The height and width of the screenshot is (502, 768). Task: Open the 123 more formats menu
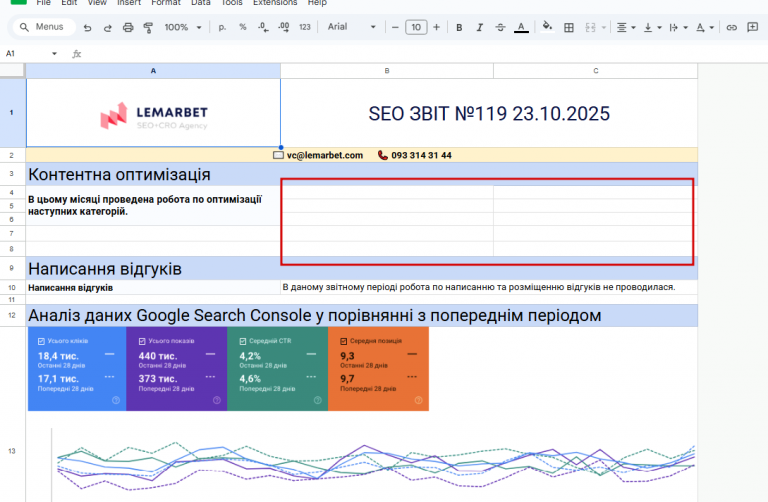point(305,27)
